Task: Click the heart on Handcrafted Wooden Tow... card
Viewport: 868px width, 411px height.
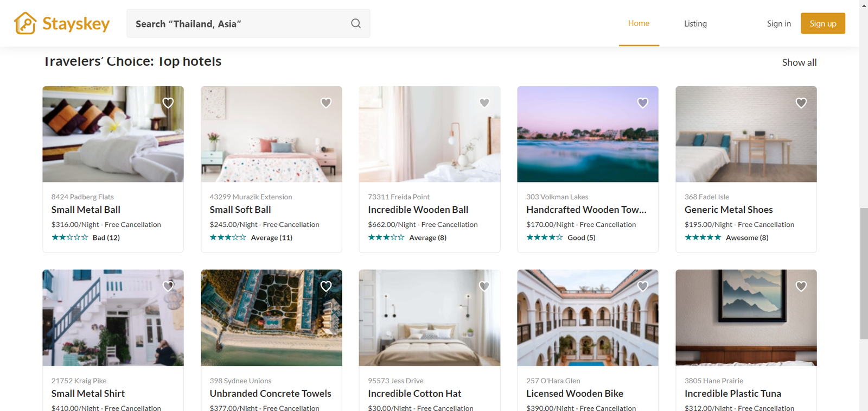Action: [x=643, y=103]
